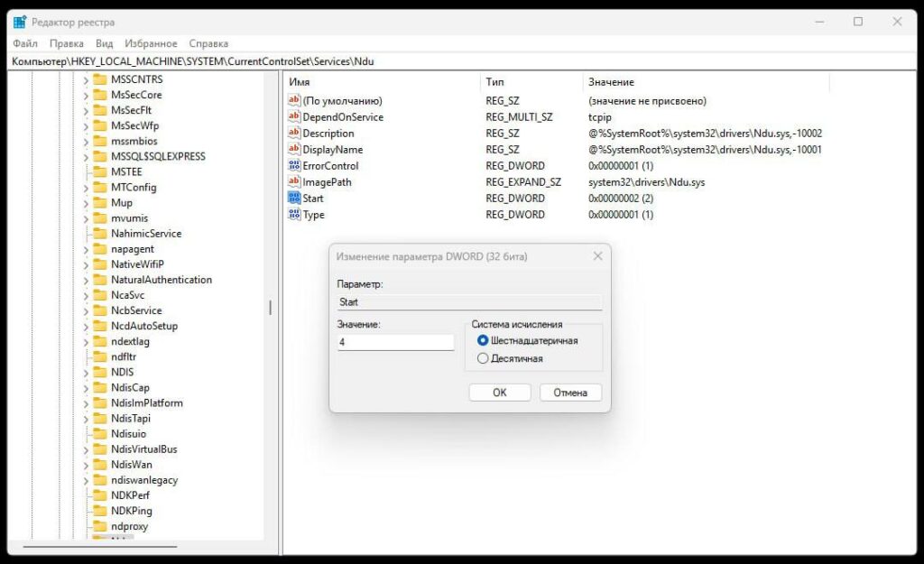Select the NdisTapi tree item

point(131,419)
